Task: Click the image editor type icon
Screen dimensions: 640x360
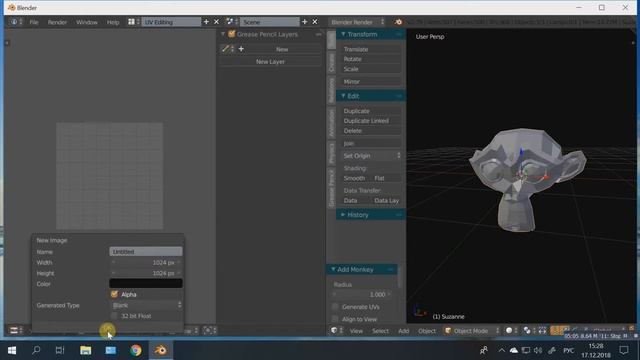Action: point(14,330)
